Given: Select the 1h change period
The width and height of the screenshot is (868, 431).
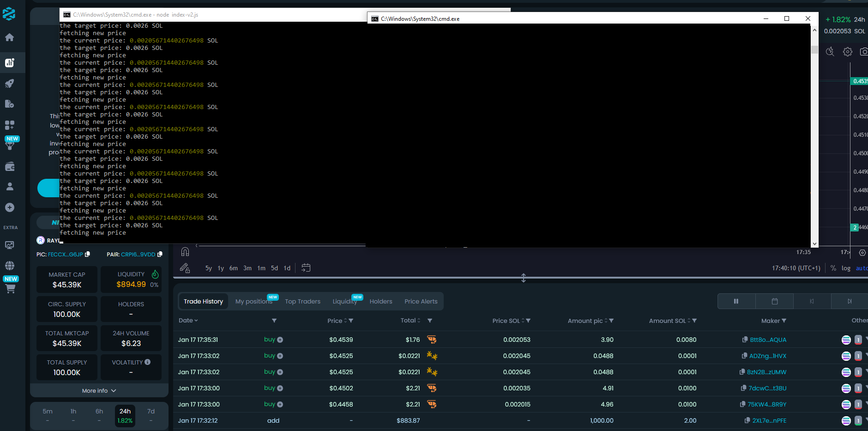Looking at the screenshot, I should point(73,415).
